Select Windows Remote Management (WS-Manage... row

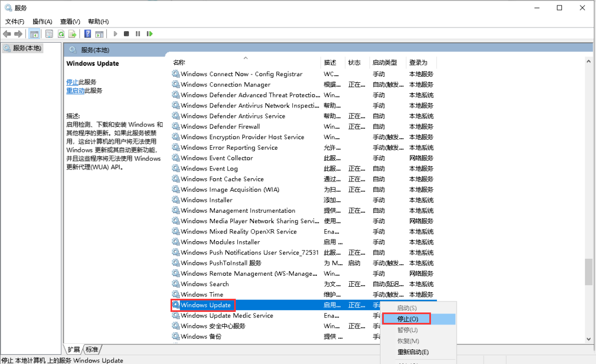tap(304, 273)
